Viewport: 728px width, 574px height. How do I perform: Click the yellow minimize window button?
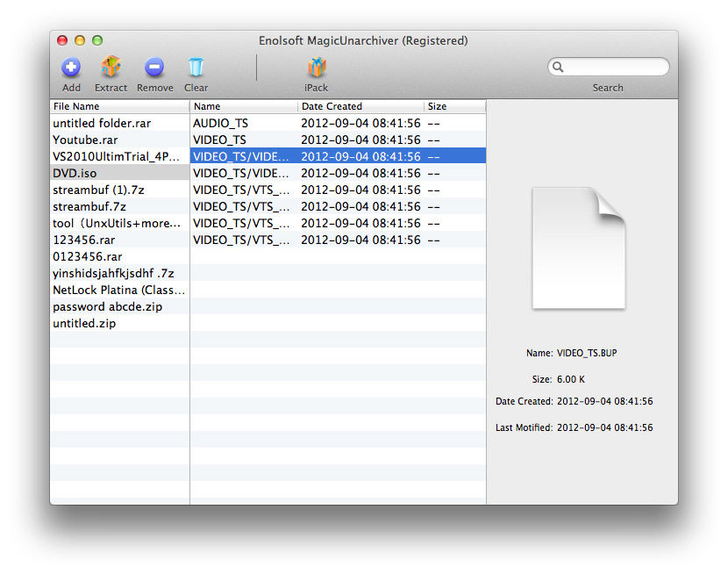tap(80, 40)
